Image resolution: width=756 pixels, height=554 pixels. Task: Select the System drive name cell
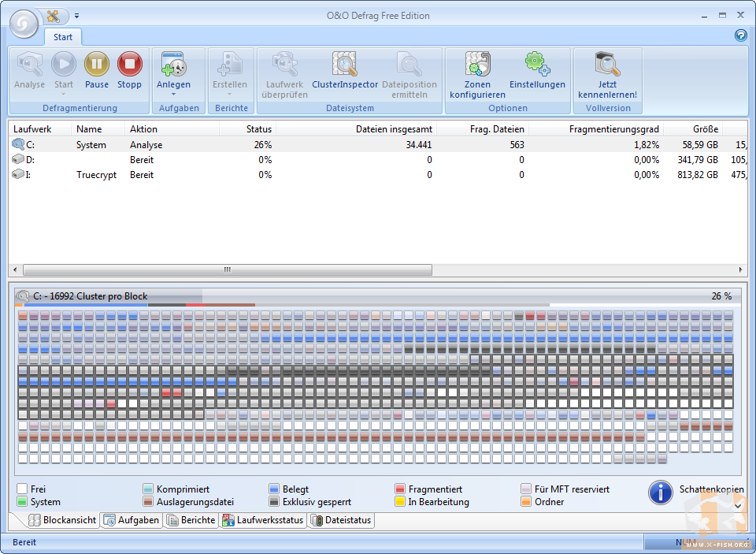tap(91, 145)
